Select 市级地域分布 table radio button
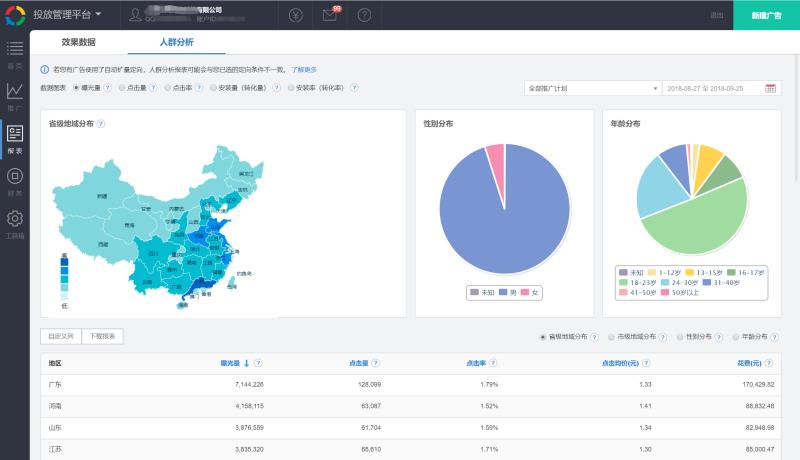Viewport: 800px width, 460px height. (x=611, y=337)
